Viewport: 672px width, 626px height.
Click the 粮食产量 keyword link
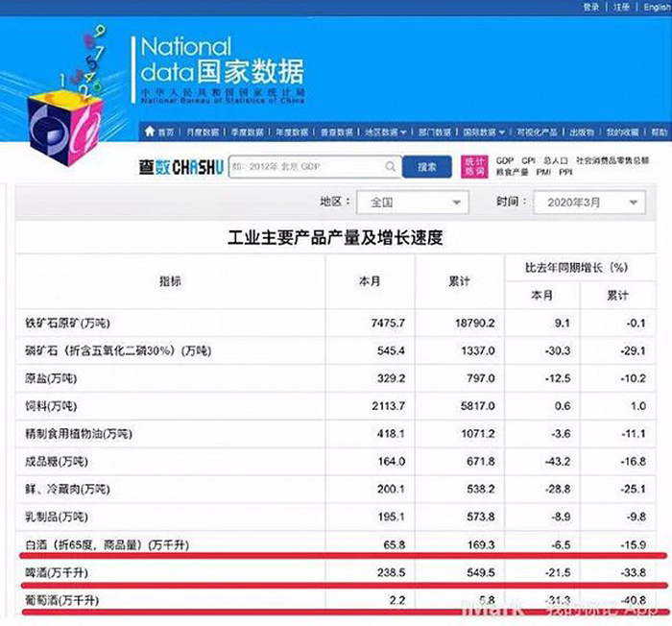point(512,172)
